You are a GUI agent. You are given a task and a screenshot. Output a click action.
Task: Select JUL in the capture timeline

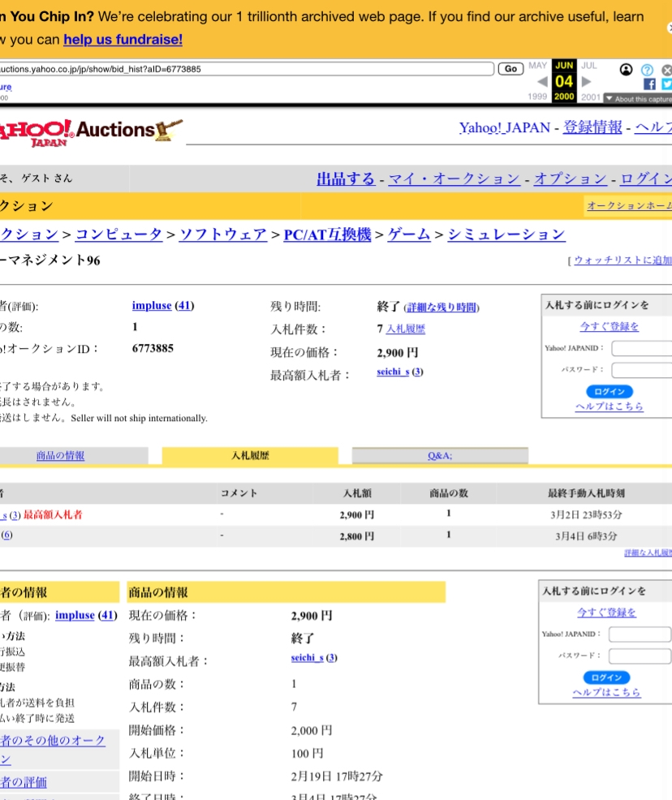coord(589,65)
